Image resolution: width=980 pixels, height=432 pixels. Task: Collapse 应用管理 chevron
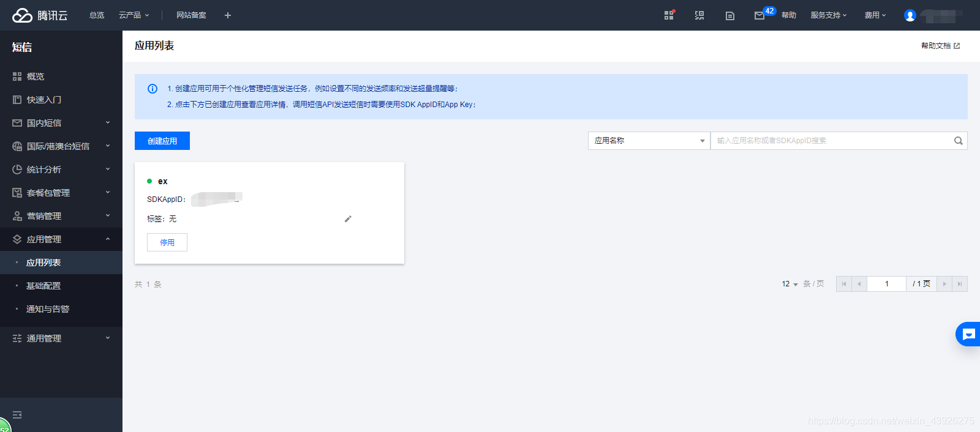click(x=108, y=239)
